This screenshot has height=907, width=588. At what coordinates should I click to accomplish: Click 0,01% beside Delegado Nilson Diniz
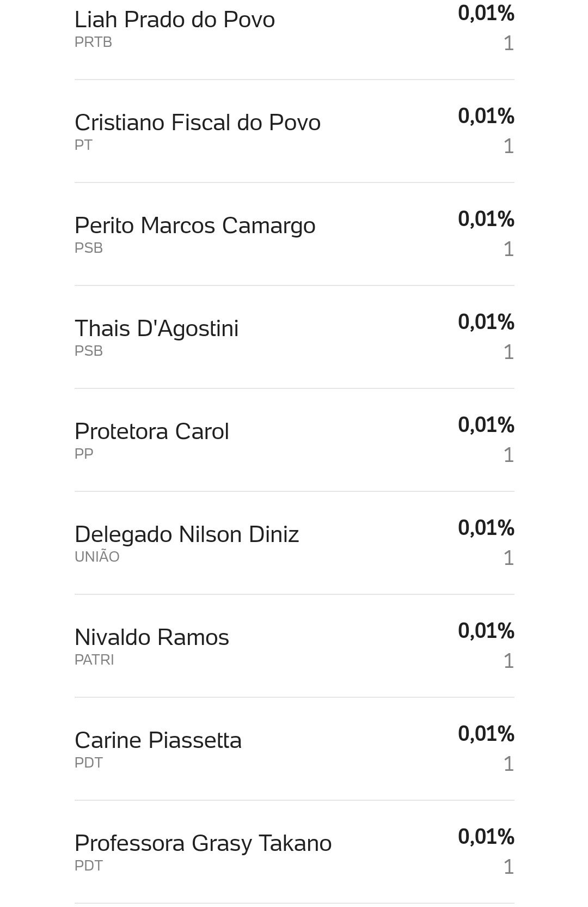click(x=486, y=528)
